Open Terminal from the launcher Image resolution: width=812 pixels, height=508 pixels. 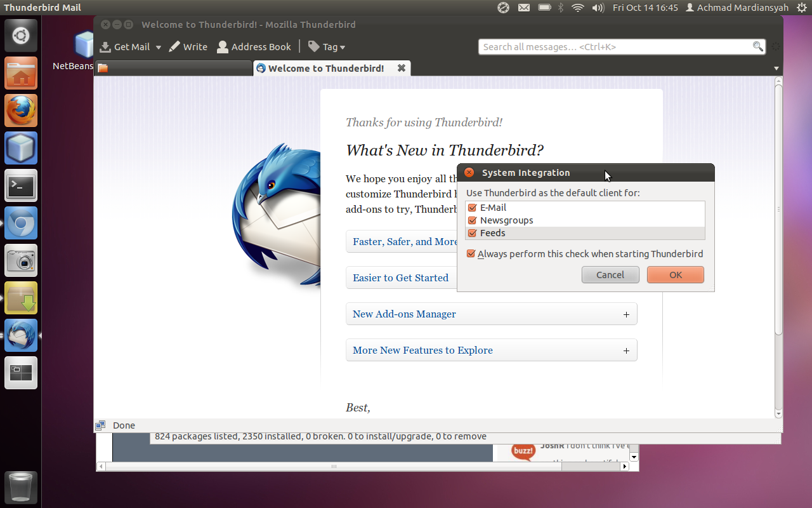[x=21, y=185]
